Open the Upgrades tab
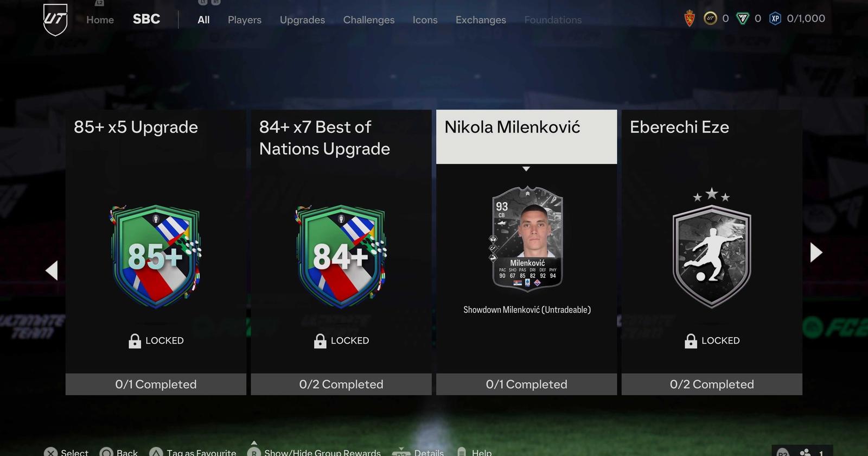This screenshot has height=456, width=868. (302, 20)
